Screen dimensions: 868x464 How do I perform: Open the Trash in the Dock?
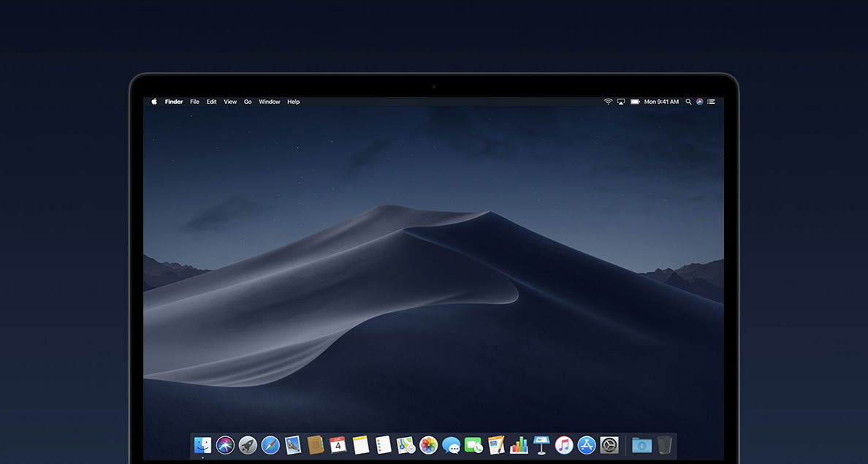[664, 445]
